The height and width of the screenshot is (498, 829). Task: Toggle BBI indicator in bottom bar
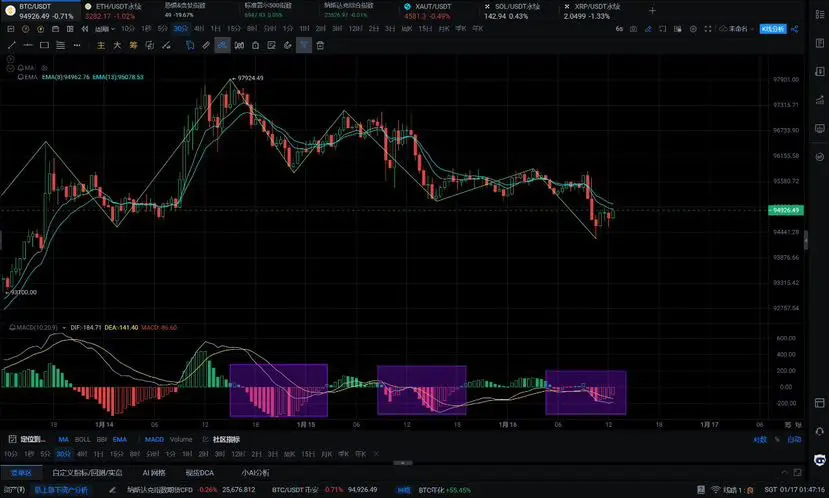point(102,439)
